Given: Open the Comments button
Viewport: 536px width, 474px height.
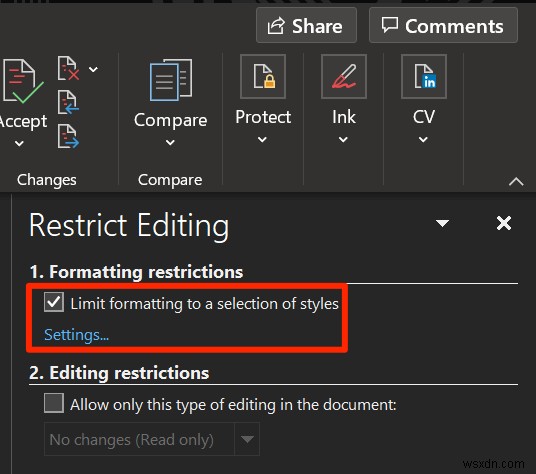Looking at the screenshot, I should (x=443, y=26).
